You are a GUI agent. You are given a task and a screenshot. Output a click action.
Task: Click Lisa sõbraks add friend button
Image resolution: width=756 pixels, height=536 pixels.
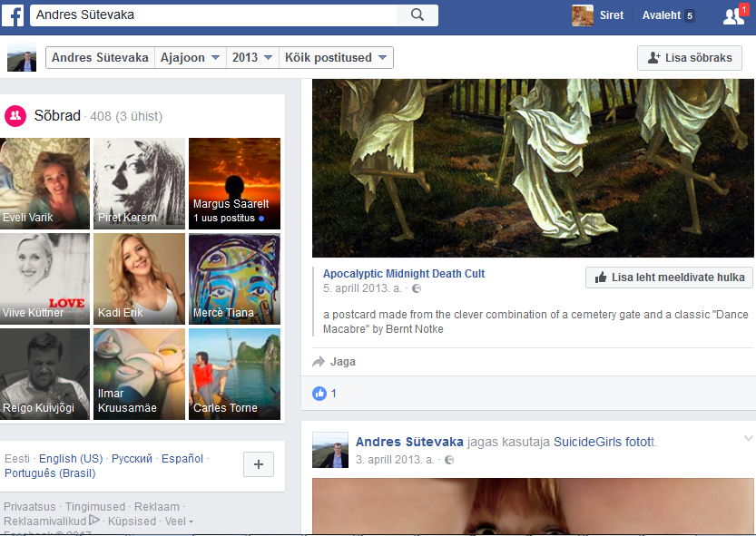click(x=690, y=58)
